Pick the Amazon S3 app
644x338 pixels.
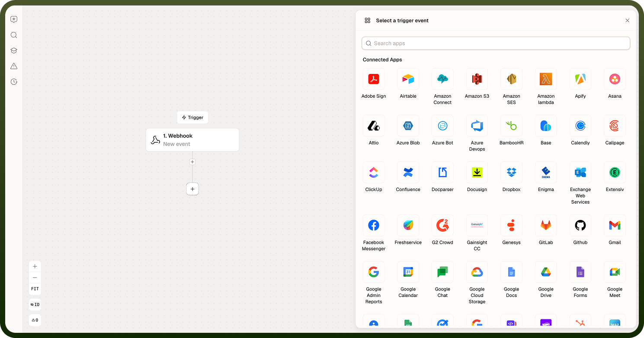(x=477, y=79)
